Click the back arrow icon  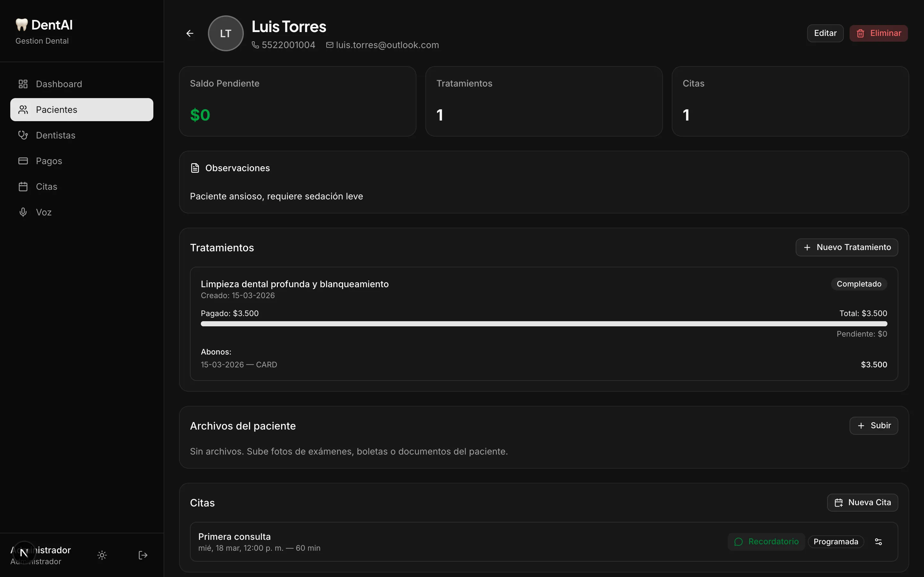coord(190,34)
